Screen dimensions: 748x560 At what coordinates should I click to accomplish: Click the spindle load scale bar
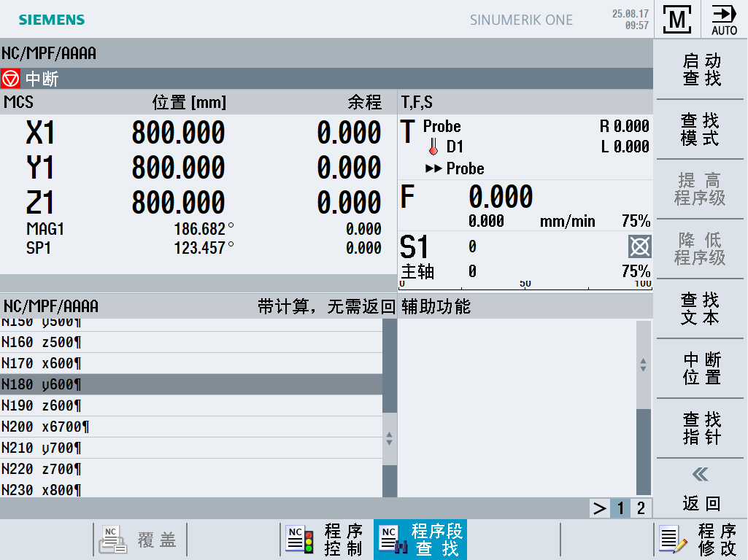coord(525,285)
